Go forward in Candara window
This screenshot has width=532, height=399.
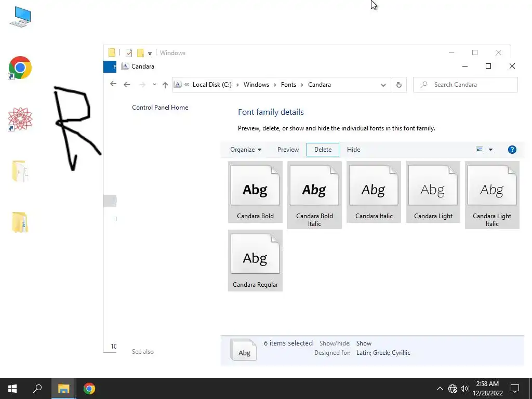(142, 85)
